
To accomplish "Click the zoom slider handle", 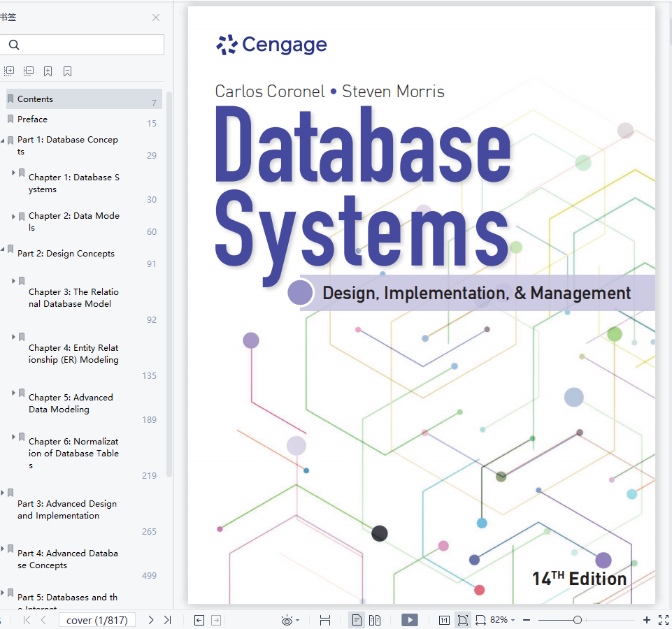I will 578,620.
